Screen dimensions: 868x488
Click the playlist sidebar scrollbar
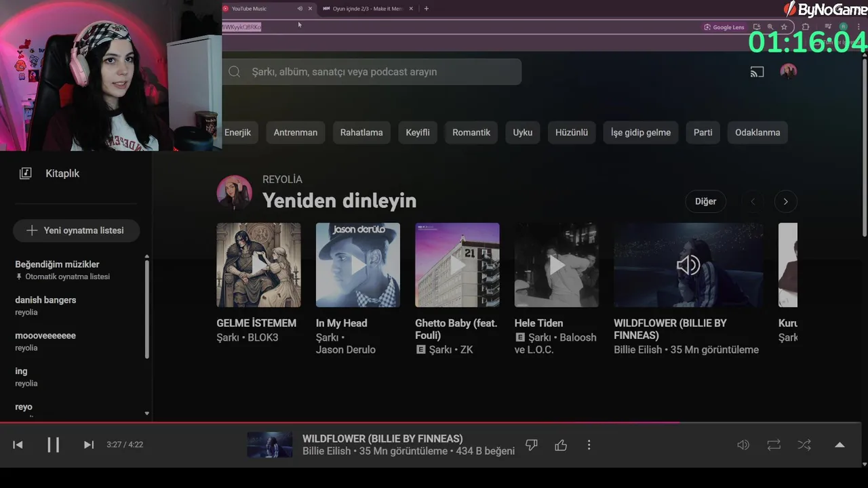point(146,308)
